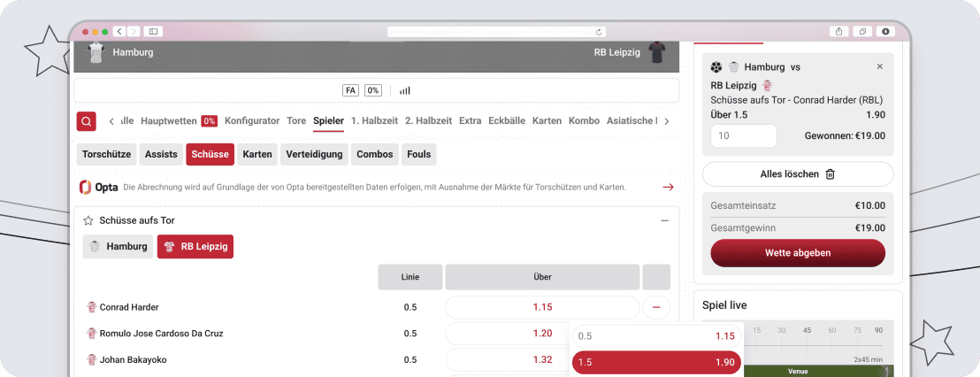Toggle the FA badge in stats bar
Screen dimensions: 980x377
click(x=350, y=90)
